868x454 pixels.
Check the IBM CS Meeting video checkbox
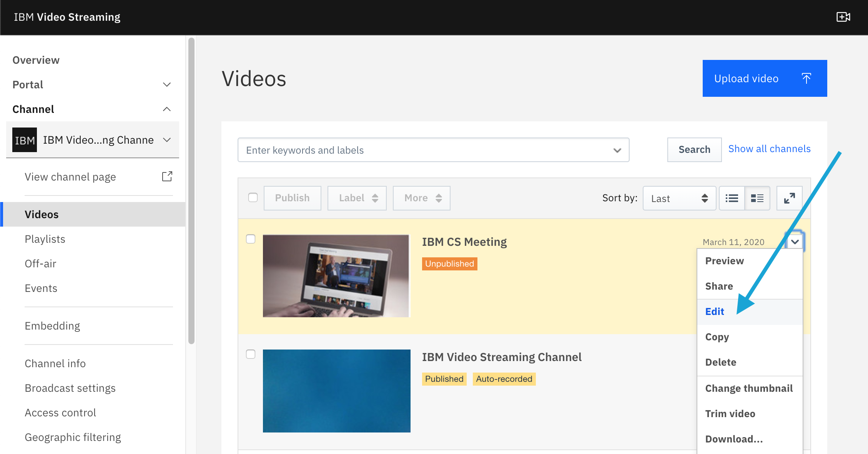(x=251, y=239)
